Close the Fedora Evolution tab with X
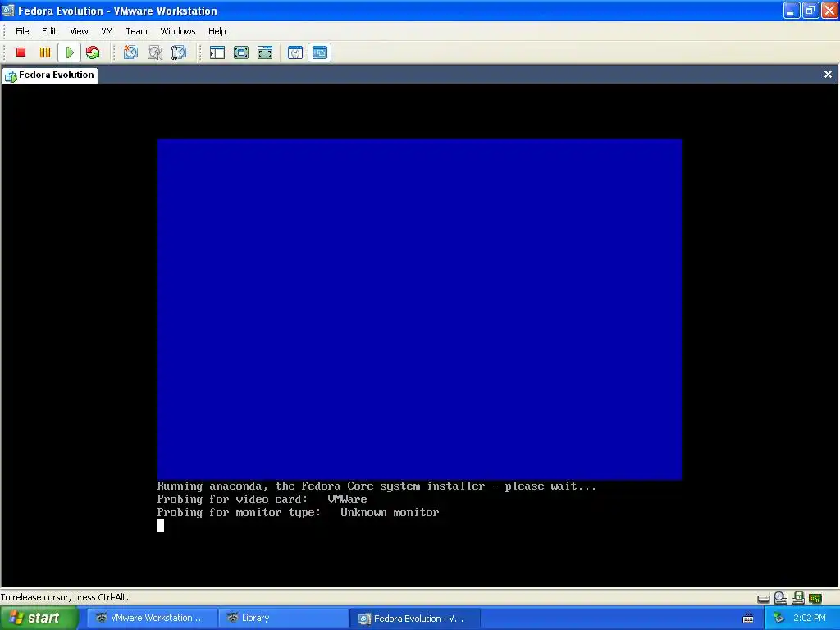Screen dimensions: 840x630 (x=828, y=74)
